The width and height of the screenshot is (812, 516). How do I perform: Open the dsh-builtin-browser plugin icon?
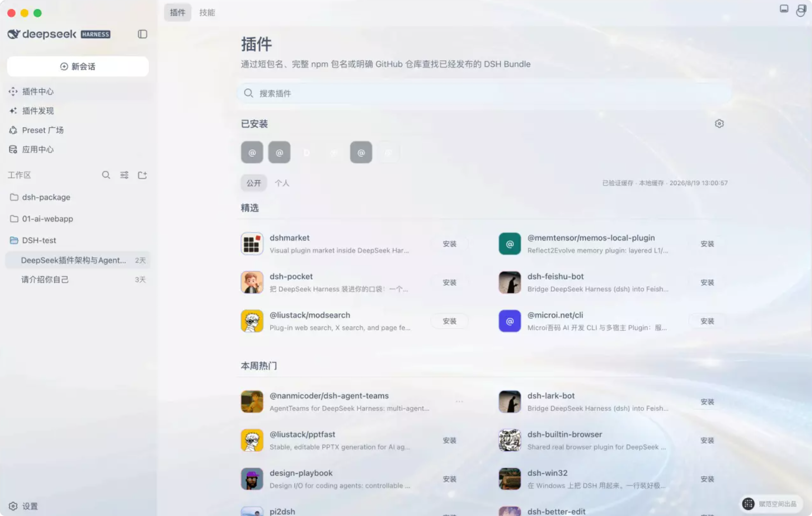(x=510, y=441)
